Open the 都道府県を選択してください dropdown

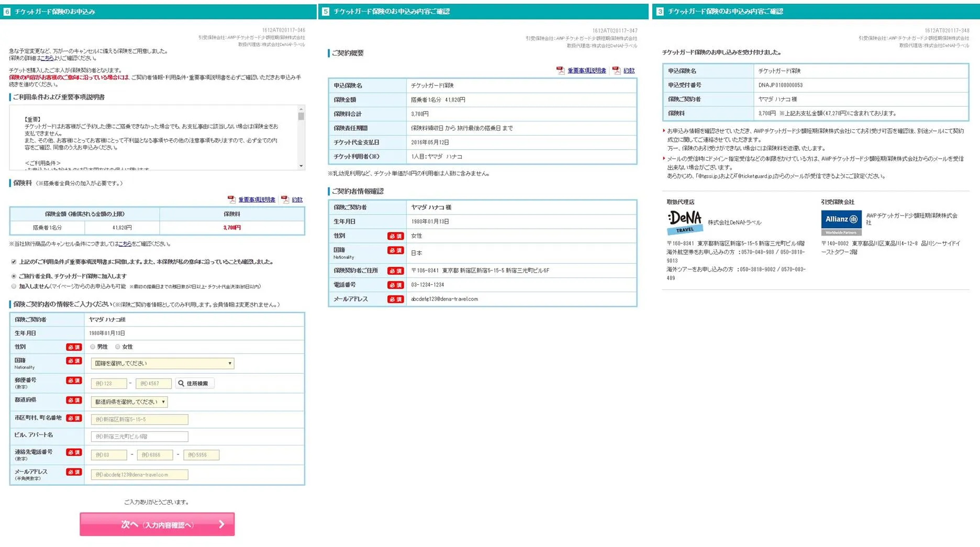[x=129, y=402]
